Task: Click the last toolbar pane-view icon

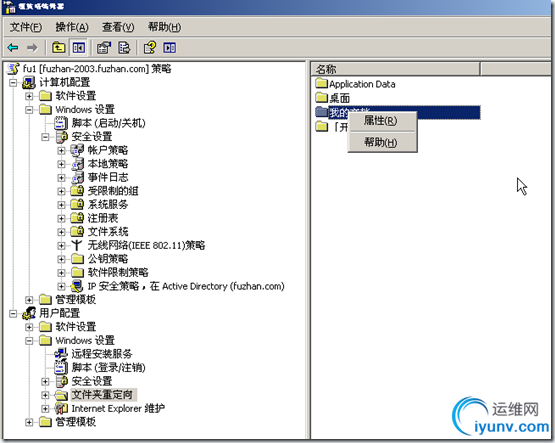Action: (170, 47)
